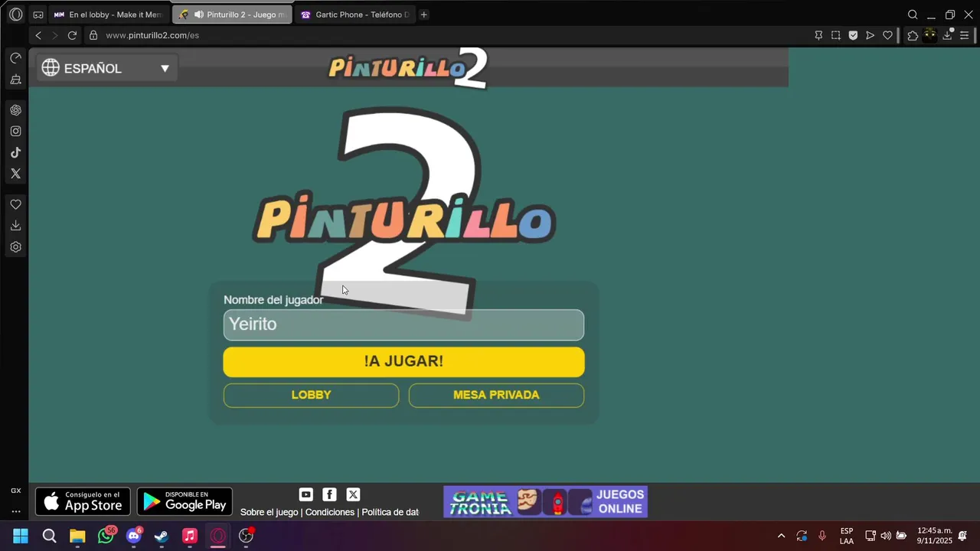Go forward one page

click(x=54, y=35)
